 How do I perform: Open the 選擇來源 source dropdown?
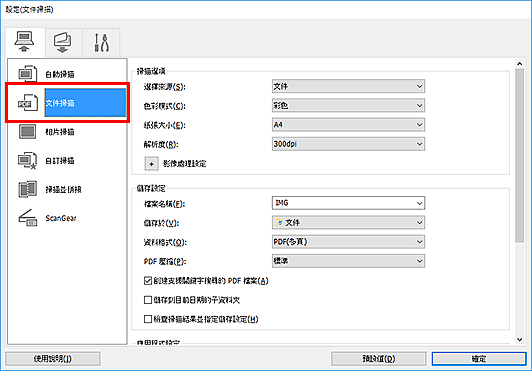tap(348, 86)
